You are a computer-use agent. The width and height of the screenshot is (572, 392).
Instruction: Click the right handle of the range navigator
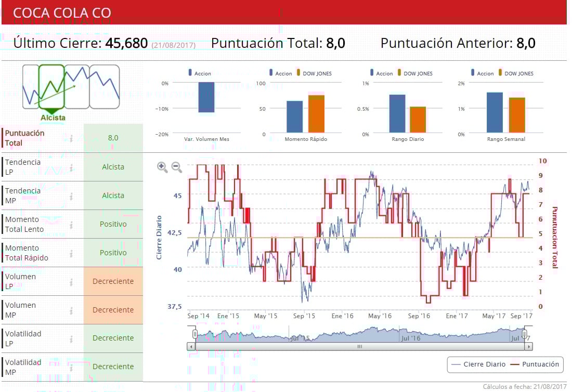(524, 334)
